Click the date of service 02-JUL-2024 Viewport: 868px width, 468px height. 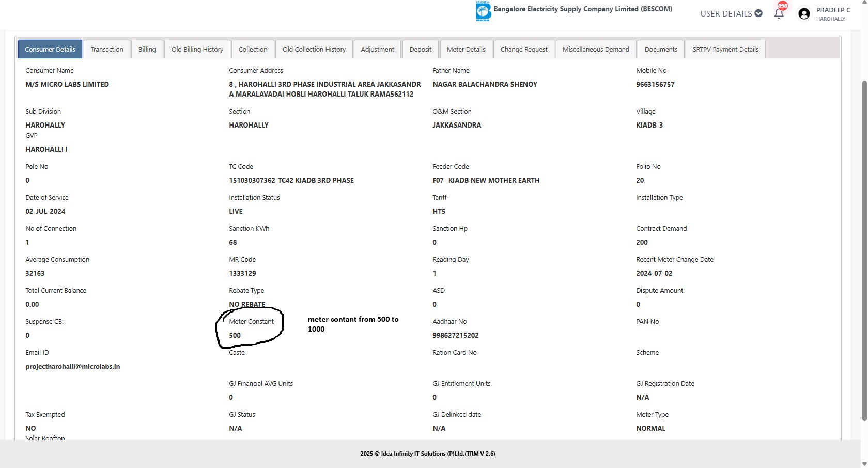[x=45, y=211]
